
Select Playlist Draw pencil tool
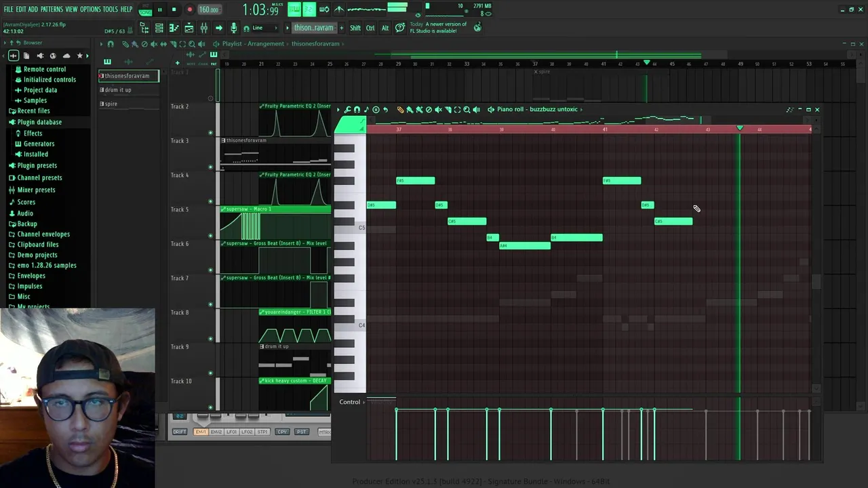point(125,43)
